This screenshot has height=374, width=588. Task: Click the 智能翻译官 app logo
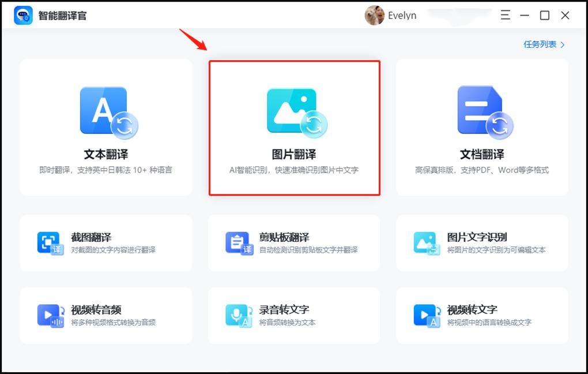(23, 16)
